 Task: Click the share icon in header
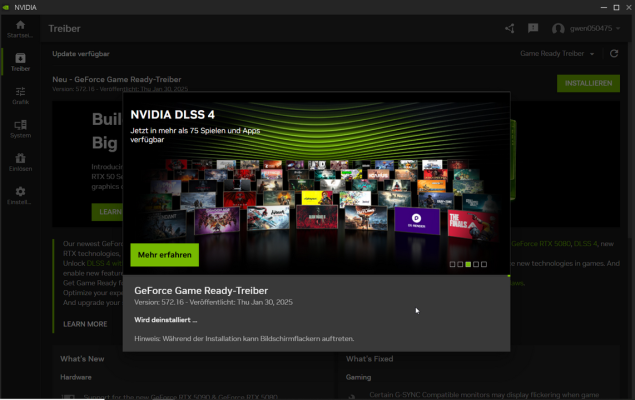pyautogui.click(x=510, y=28)
